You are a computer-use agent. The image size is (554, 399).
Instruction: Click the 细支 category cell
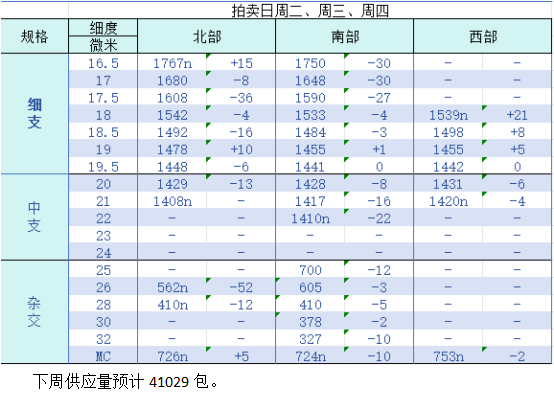click(34, 113)
